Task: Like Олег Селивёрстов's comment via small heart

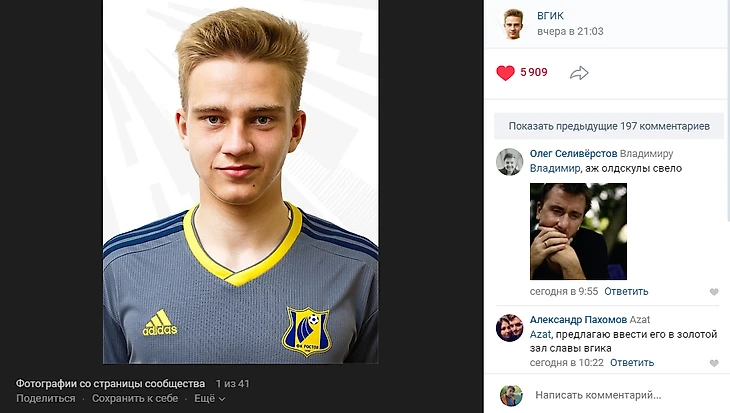Action: 714,292
